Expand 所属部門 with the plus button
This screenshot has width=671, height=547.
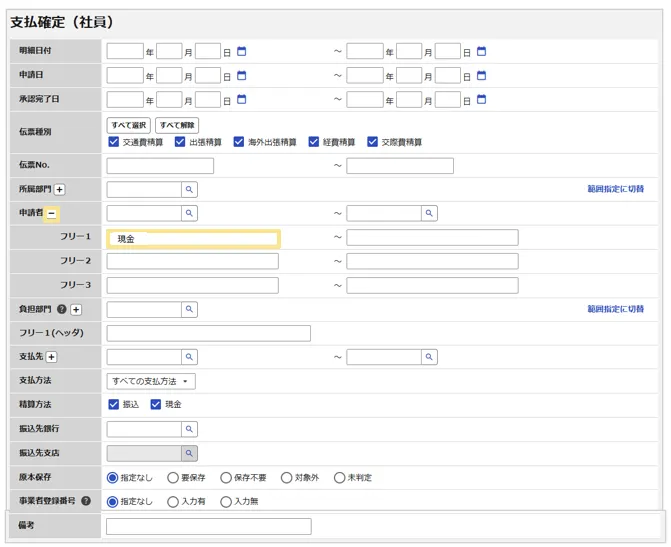click(59, 190)
